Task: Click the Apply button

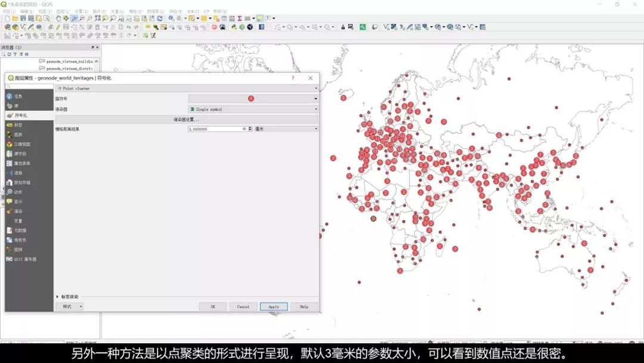Action: (274, 307)
